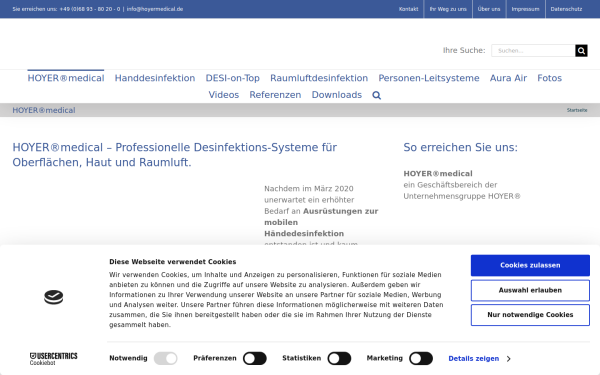Click the 'So erreichen Sie uns:' heading
The image size is (600, 375).
point(460,147)
